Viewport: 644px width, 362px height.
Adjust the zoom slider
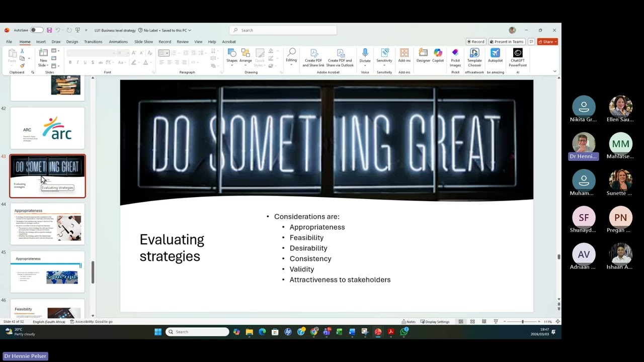pos(522,322)
